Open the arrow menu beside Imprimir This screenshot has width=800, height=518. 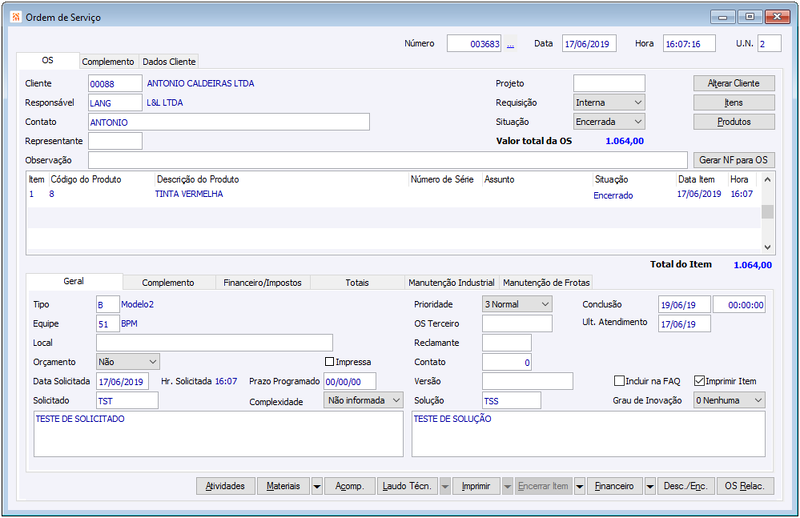pyautogui.click(x=507, y=486)
